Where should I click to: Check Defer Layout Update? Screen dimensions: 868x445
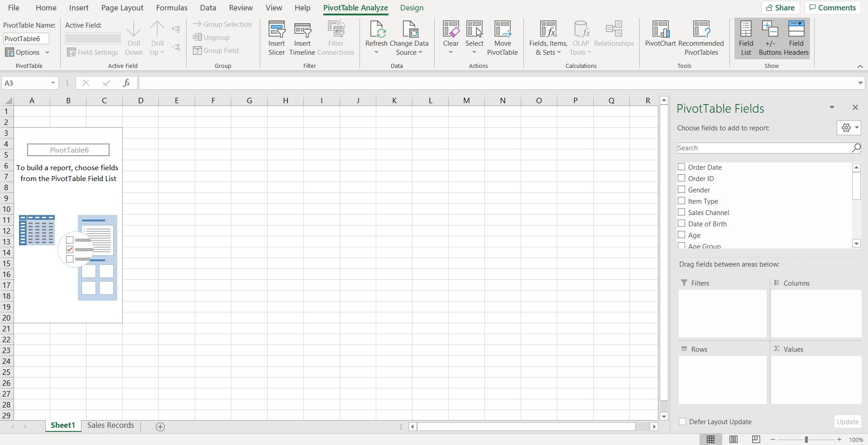pos(681,421)
